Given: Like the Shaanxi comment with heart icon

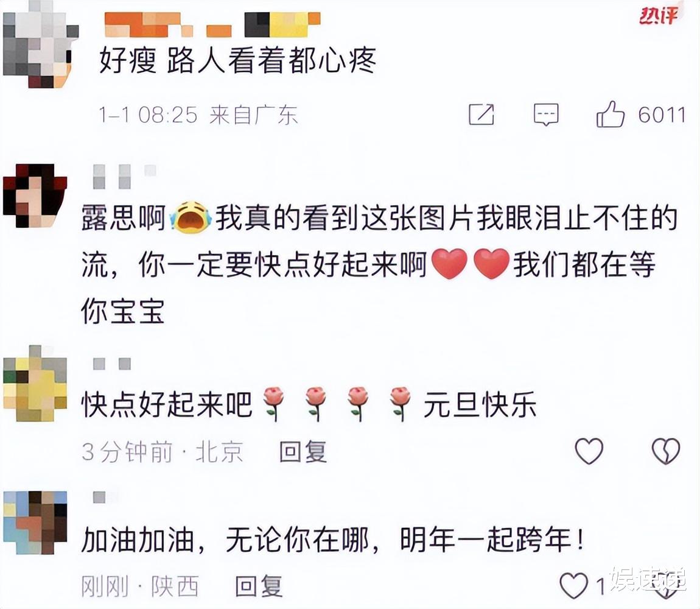Looking at the screenshot, I should click(x=573, y=585).
